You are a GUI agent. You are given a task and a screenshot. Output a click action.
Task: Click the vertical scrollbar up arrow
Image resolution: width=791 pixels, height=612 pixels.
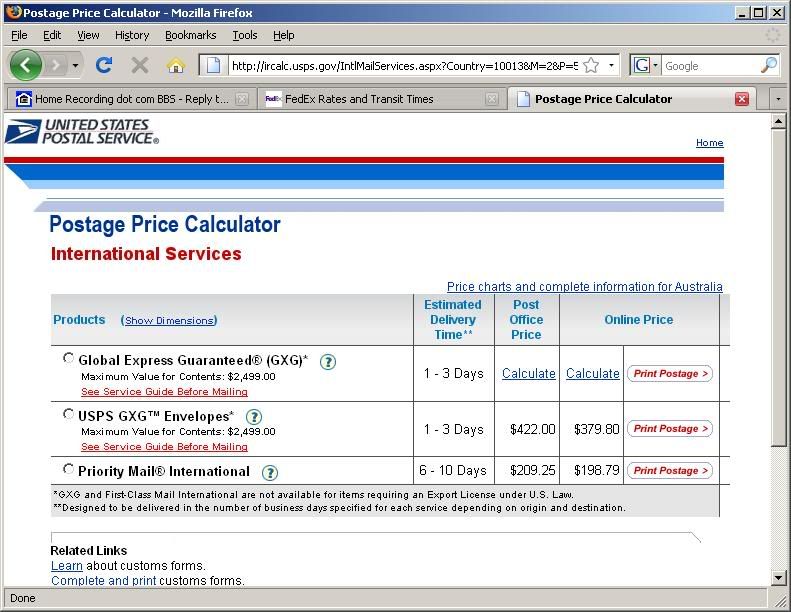click(778, 121)
